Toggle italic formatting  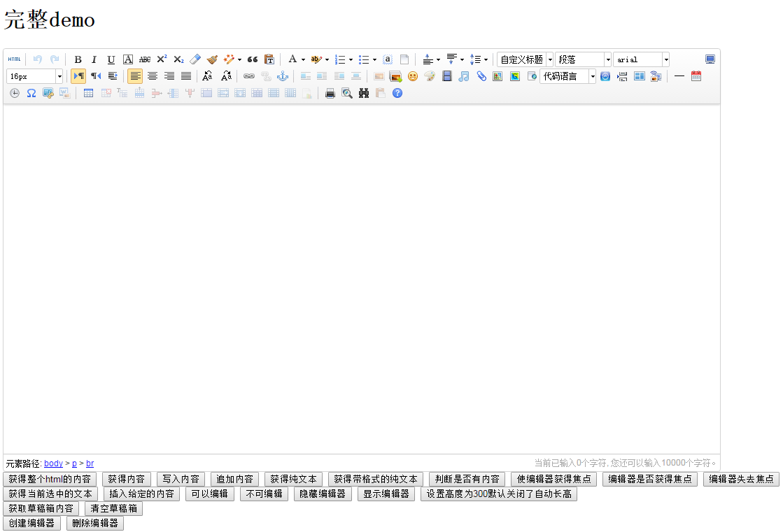tap(94, 59)
